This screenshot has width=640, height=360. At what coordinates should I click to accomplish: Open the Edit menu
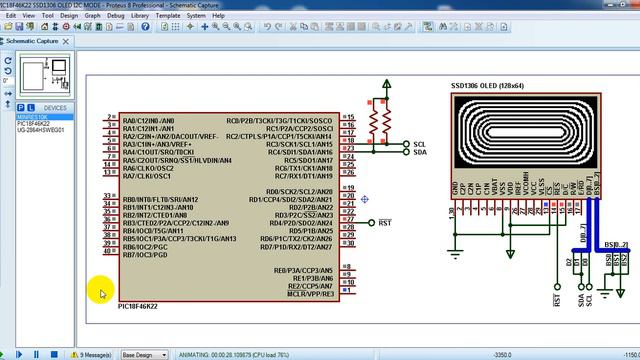[11, 16]
